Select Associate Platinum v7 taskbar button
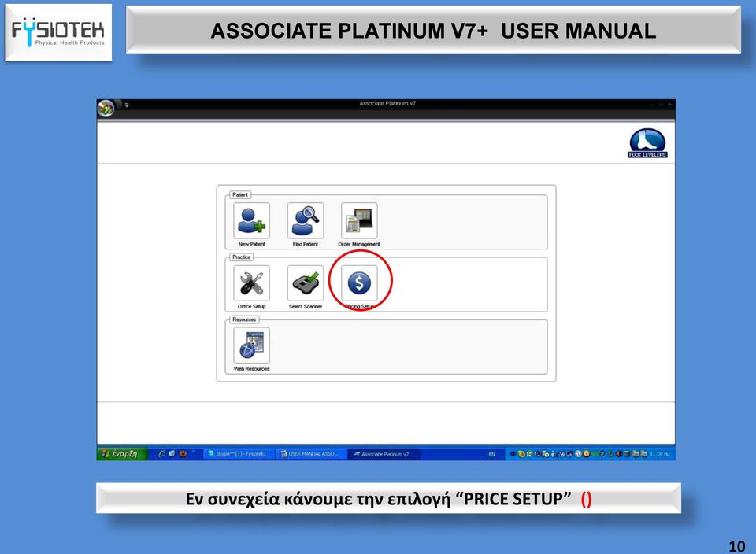The height and width of the screenshot is (554, 756). point(384,454)
